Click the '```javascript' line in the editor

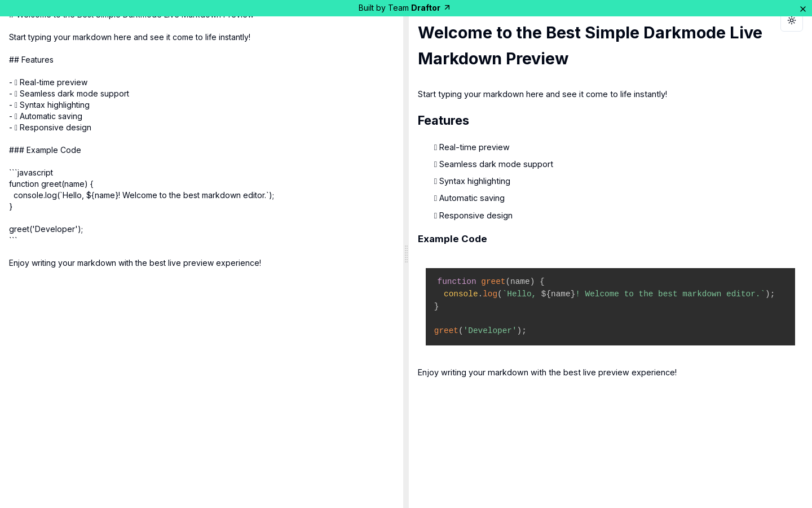click(31, 173)
